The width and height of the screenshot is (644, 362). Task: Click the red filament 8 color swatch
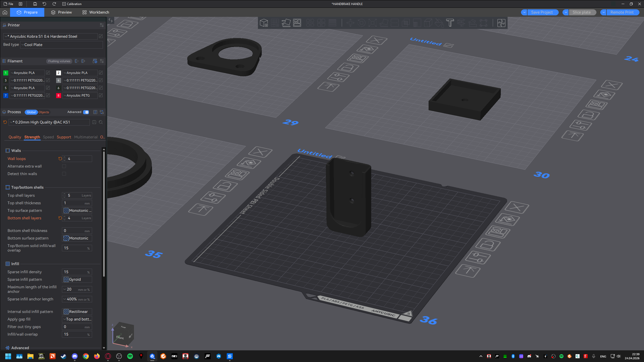pos(58,96)
